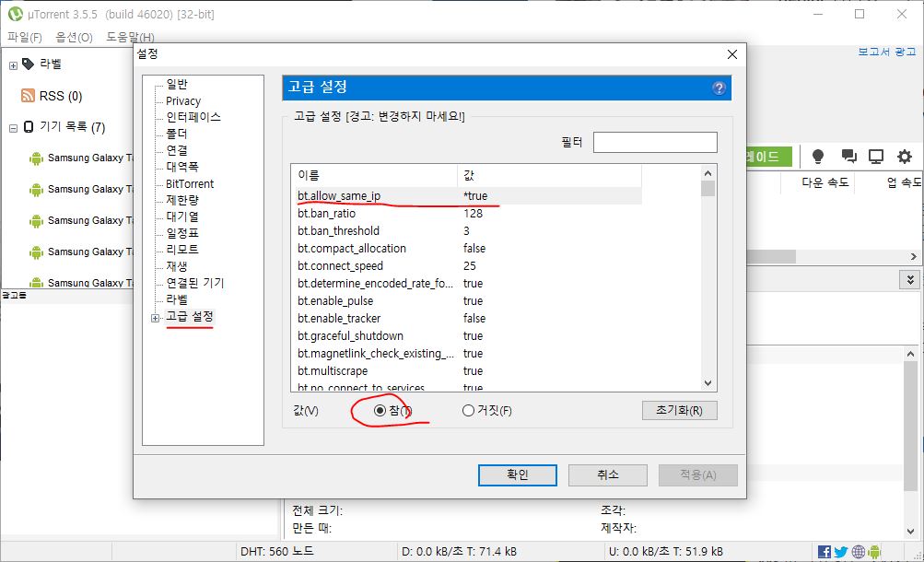Select the bt.ban_threshold row
Screen dimensions: 924x562
(x=467, y=231)
